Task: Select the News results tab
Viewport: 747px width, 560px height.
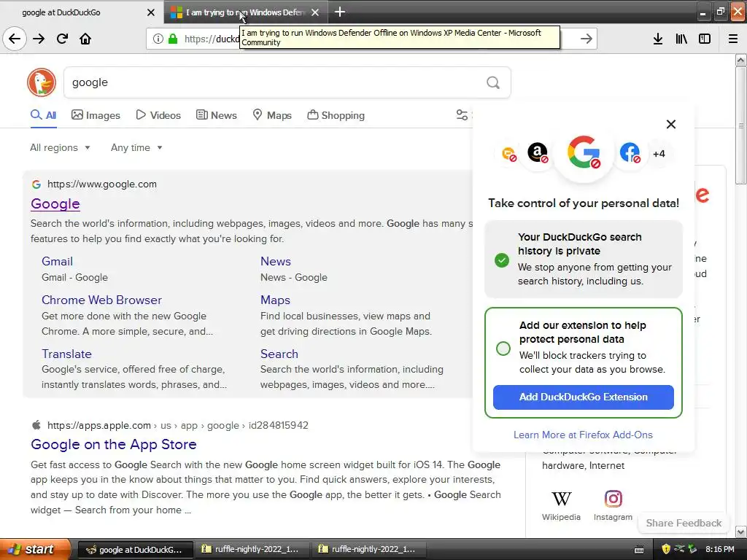Action: tap(217, 115)
